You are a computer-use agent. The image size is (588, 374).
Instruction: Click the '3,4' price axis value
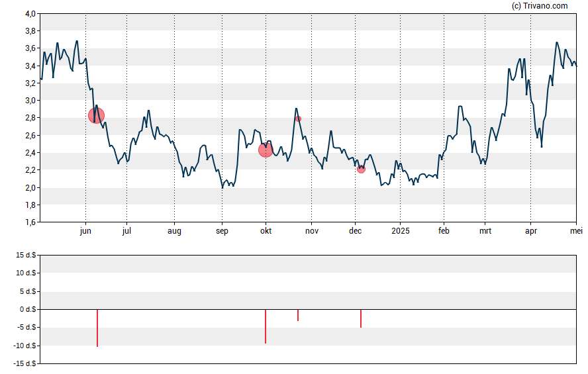tap(30, 66)
